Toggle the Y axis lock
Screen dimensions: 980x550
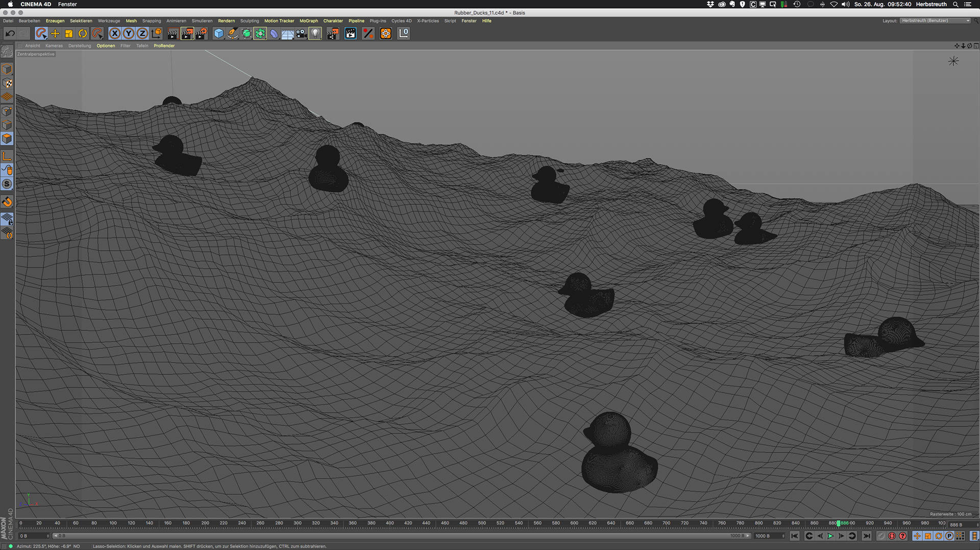coord(129,34)
